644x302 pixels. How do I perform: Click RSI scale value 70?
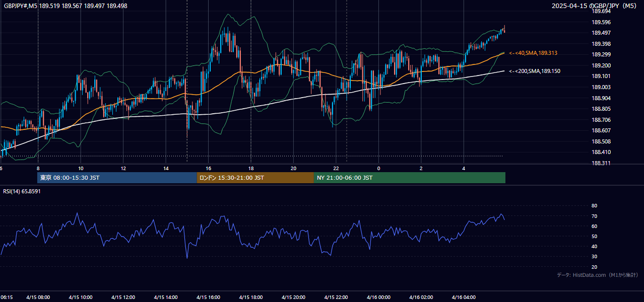click(x=594, y=216)
